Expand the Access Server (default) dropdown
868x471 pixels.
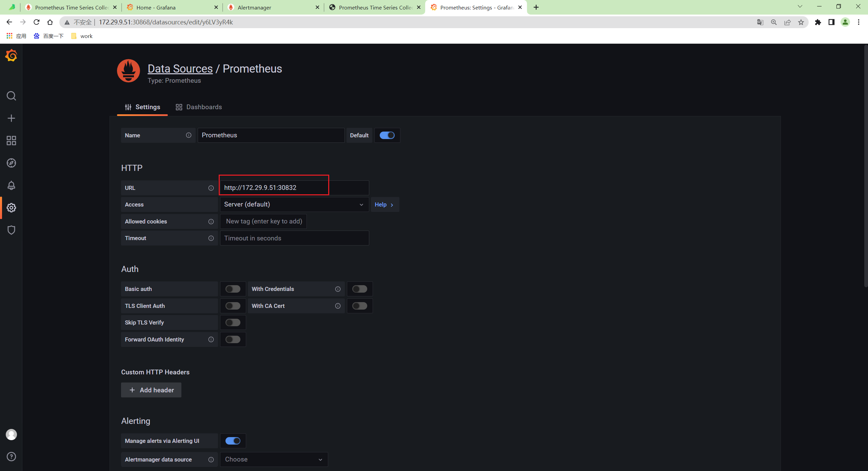[x=294, y=204]
